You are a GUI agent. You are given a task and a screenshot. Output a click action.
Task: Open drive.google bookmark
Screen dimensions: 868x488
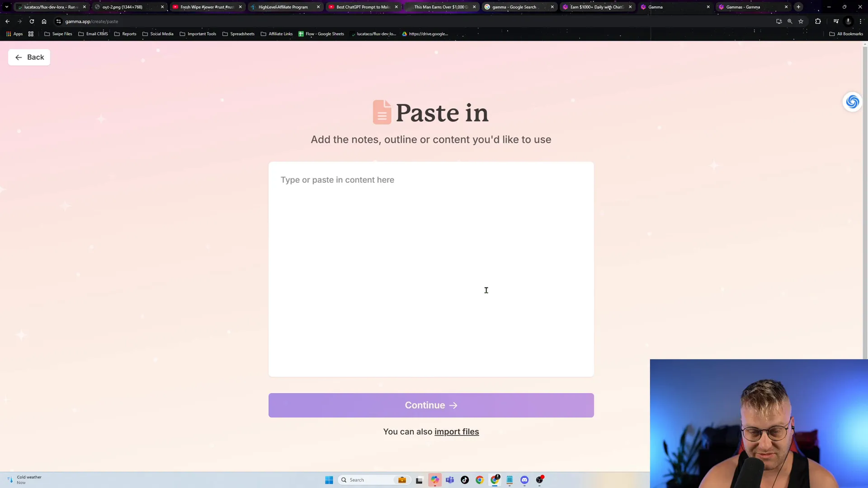click(425, 34)
